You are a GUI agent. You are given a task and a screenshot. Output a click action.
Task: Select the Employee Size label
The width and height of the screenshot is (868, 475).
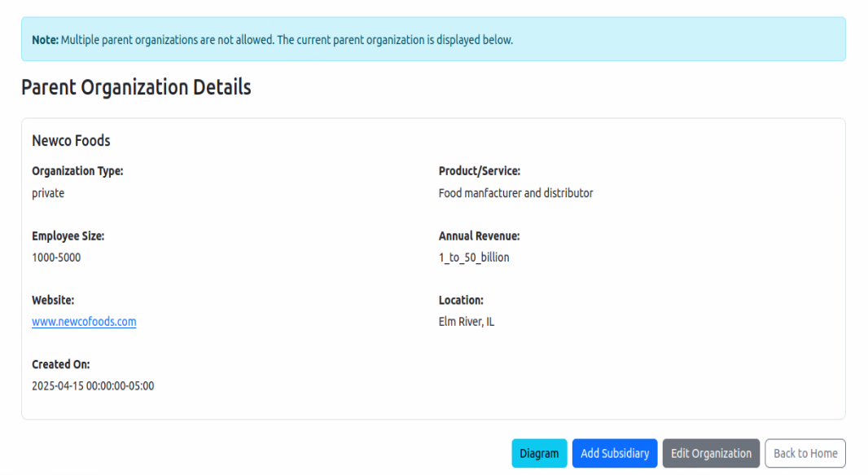(68, 235)
